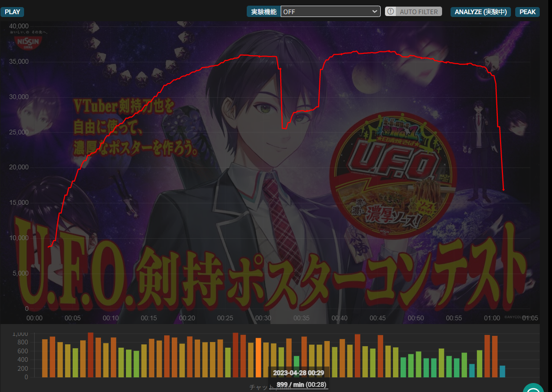Open the 実験機能 OFF dropdown
The image size is (552, 392).
coord(331,12)
